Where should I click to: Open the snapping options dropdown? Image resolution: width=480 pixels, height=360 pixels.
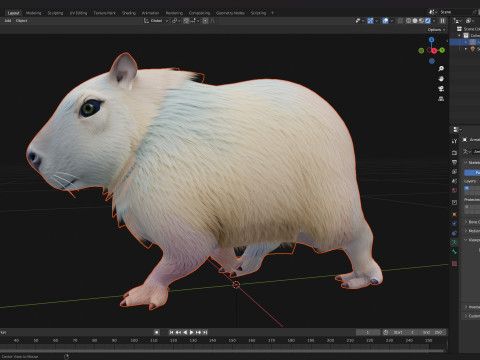[x=194, y=21]
